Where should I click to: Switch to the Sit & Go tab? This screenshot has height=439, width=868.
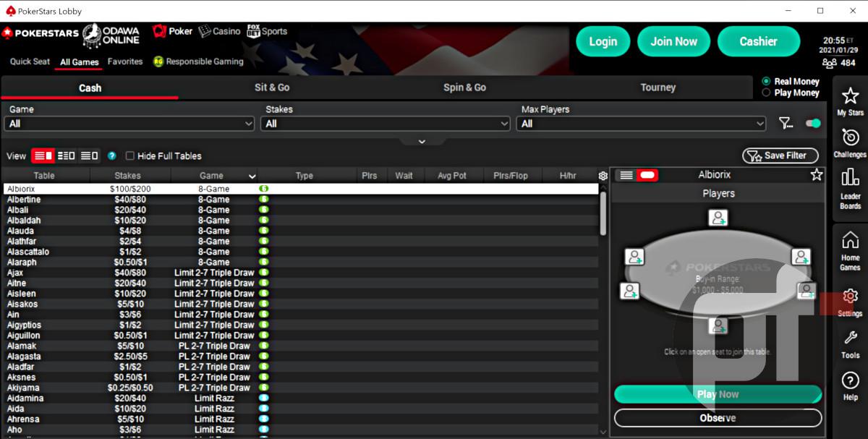pos(272,88)
